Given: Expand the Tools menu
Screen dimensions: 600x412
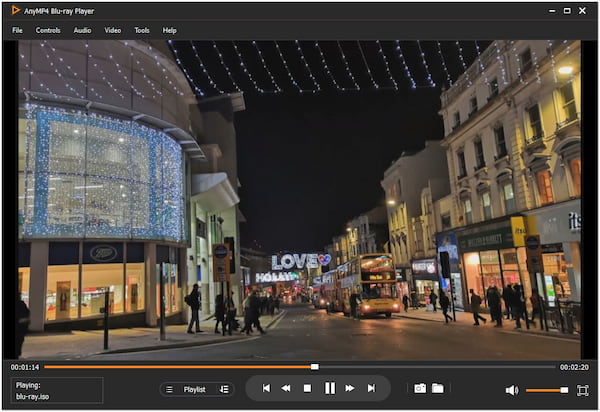Looking at the screenshot, I should click(142, 30).
